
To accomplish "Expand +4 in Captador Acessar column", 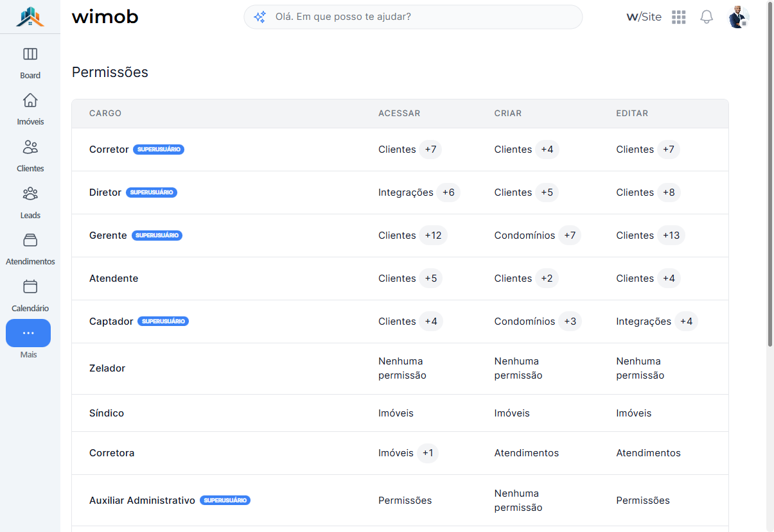I will (431, 322).
